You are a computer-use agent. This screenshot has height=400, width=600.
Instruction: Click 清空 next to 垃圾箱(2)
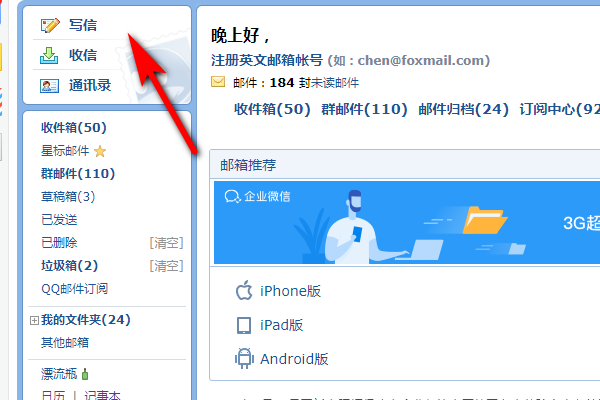(x=166, y=266)
